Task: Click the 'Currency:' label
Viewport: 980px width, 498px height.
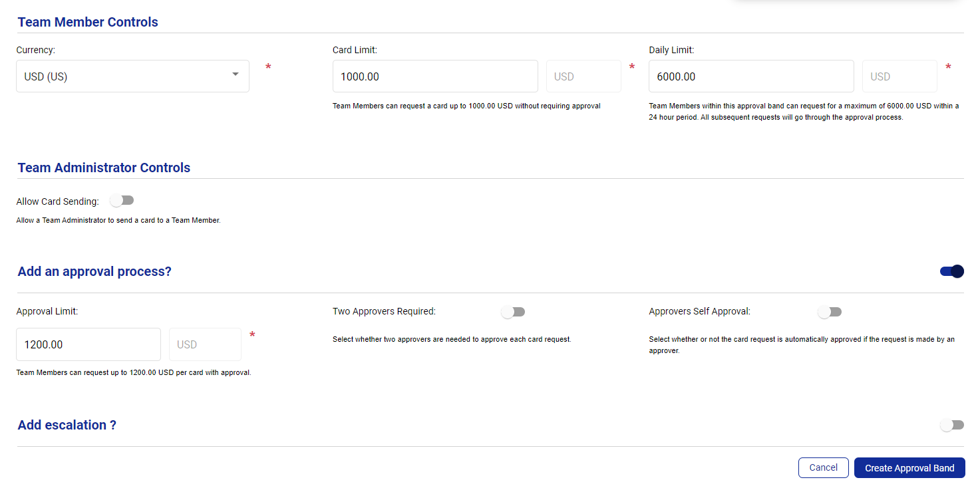Action: coord(36,50)
